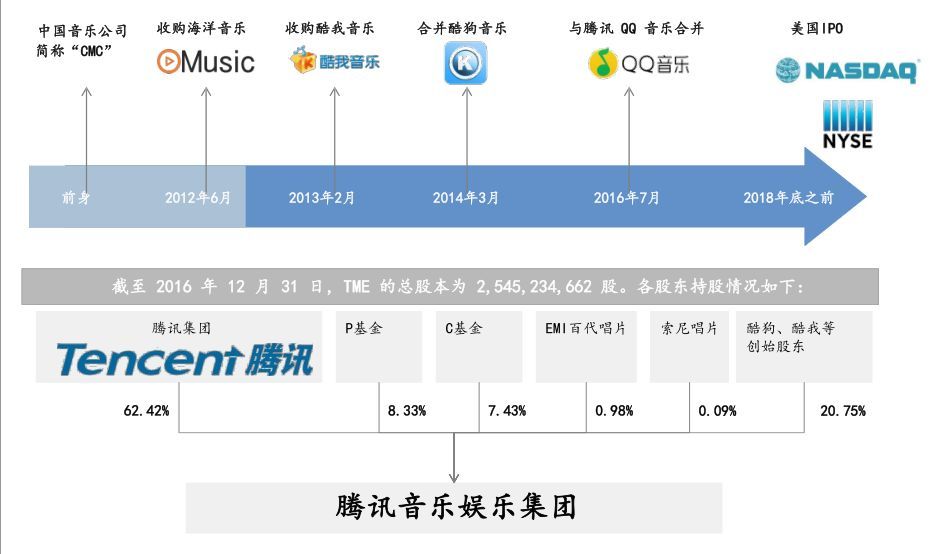Click the P基金 shareholder box
941x554 pixels.
pos(379,346)
